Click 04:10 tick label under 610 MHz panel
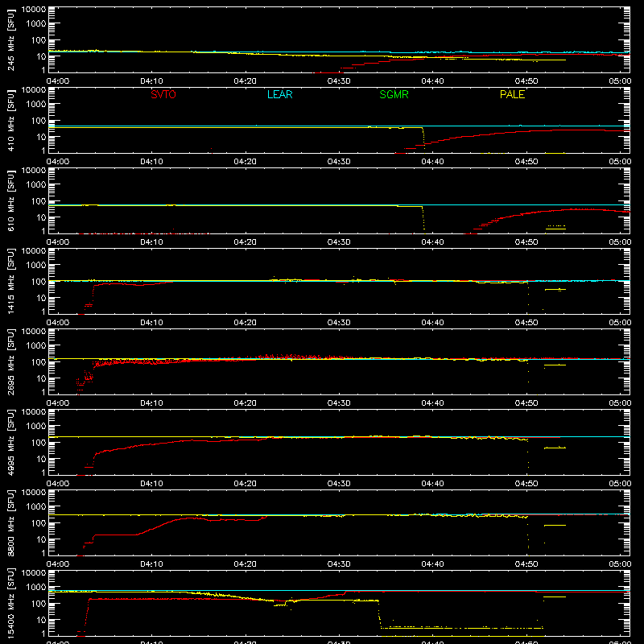Viewport: 644px width, 644px height. [151, 242]
